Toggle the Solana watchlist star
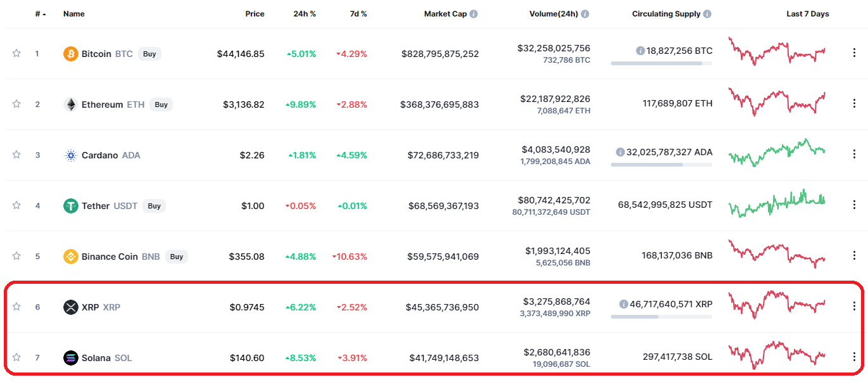Viewport: 868px width, 382px height. click(16, 357)
